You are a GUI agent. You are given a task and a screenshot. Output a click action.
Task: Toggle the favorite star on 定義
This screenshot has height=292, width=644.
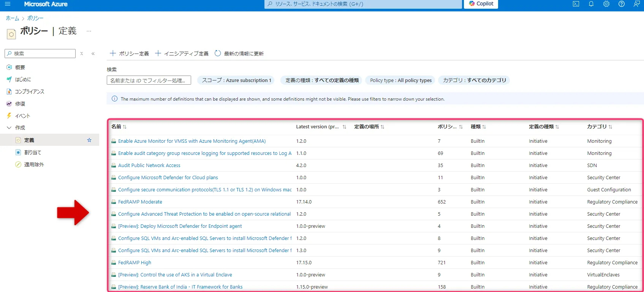pos(89,140)
